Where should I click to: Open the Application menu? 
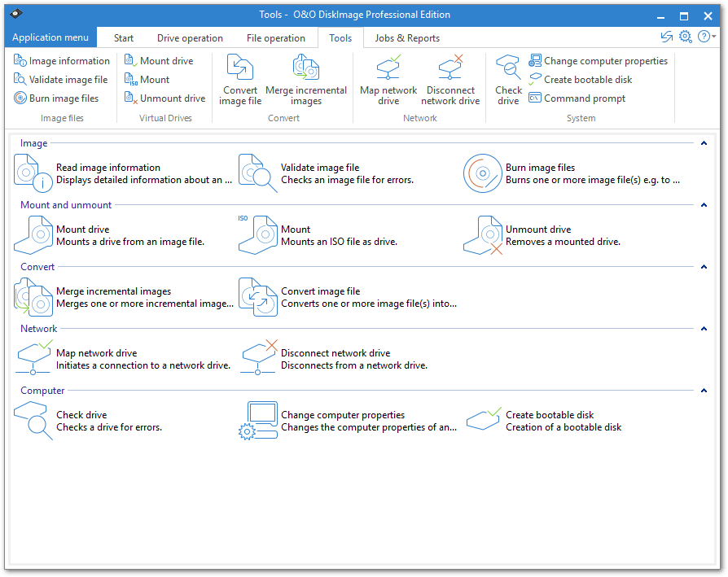tap(50, 37)
